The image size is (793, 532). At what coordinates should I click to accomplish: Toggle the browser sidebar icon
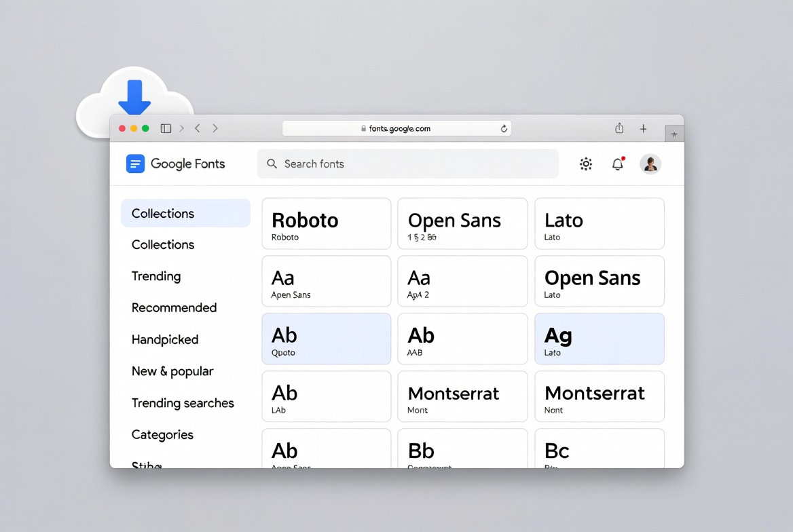[x=166, y=128]
